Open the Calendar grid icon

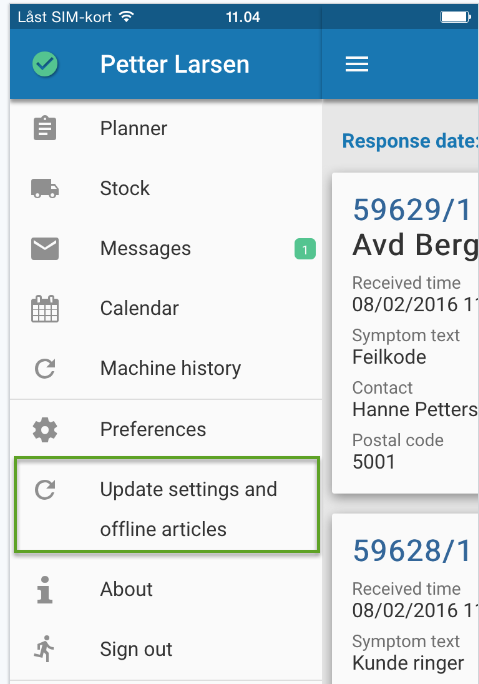[x=45, y=309]
